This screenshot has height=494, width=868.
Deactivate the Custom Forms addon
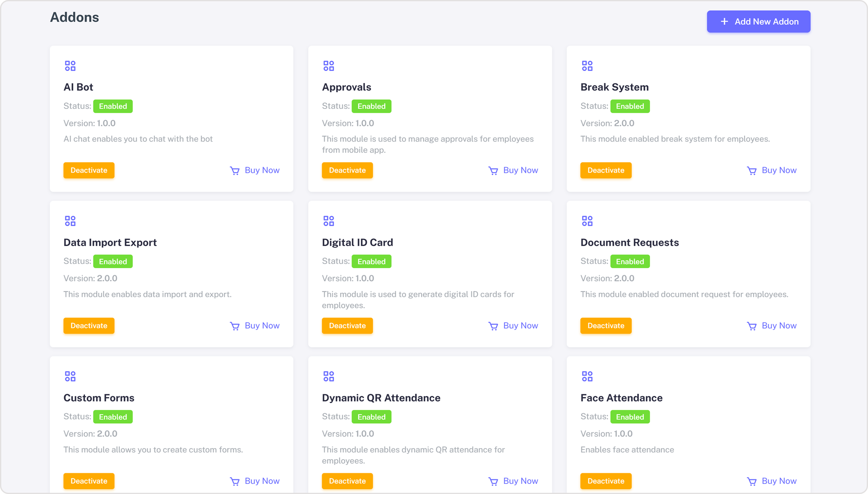tap(89, 481)
